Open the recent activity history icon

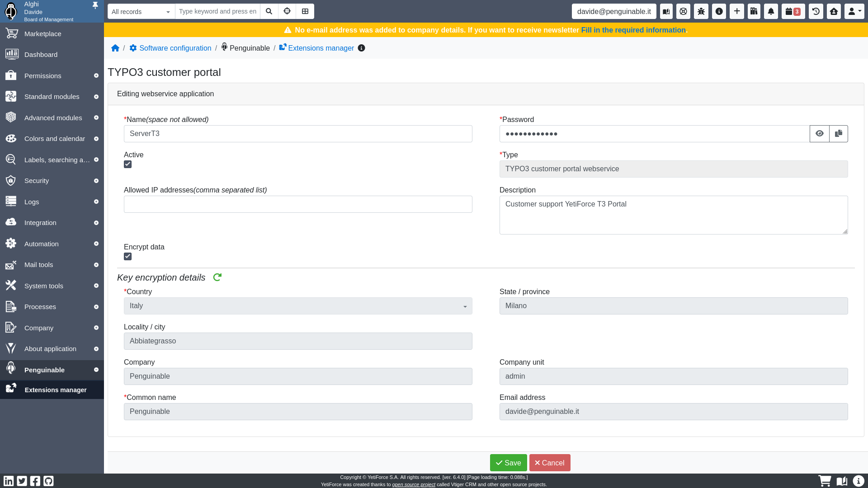pyautogui.click(x=816, y=11)
